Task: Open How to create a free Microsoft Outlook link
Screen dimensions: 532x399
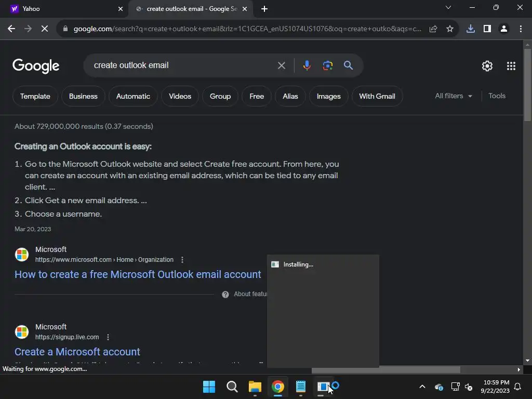Action: tap(138, 274)
